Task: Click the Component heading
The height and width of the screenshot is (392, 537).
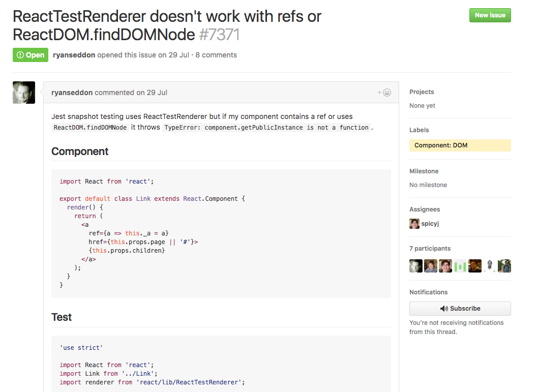Action: point(80,152)
